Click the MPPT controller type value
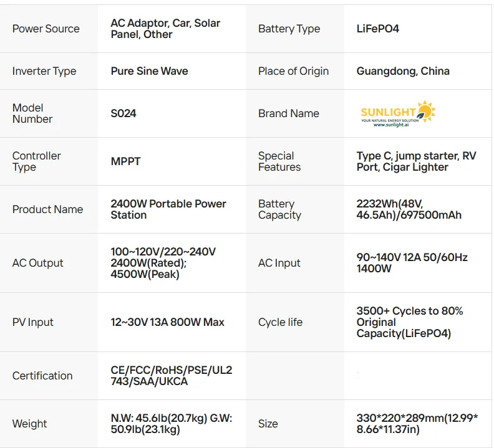The image size is (494, 448). pos(125,161)
